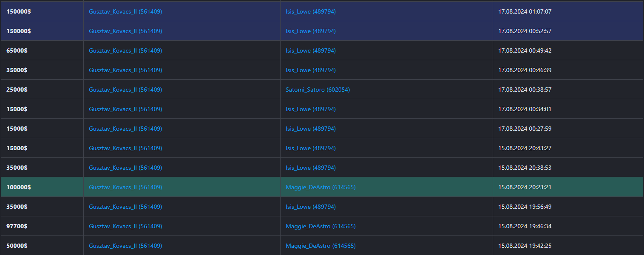644x255 pixels.
Task: Open Isis_Lowe link in the 00:52:57 row
Action: [310, 31]
